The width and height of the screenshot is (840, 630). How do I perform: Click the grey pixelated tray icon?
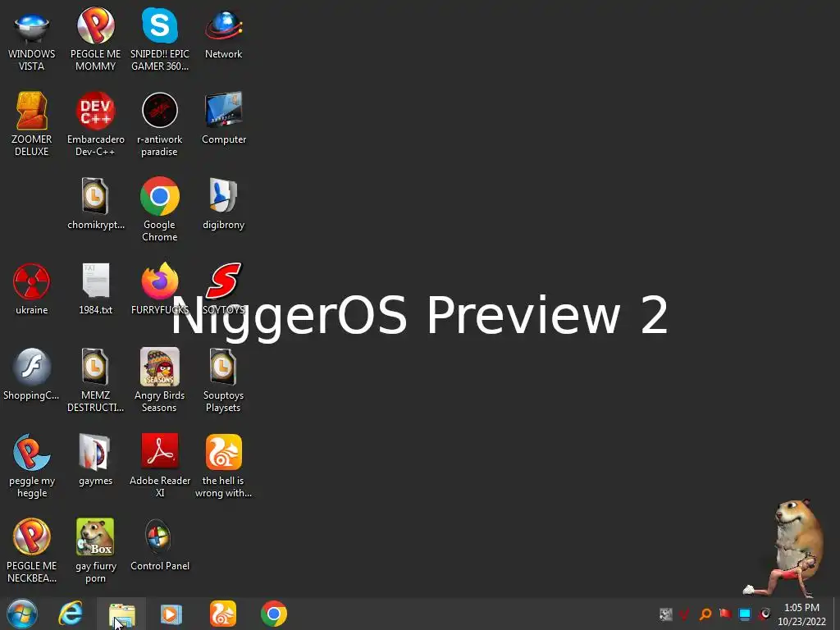[x=666, y=614]
